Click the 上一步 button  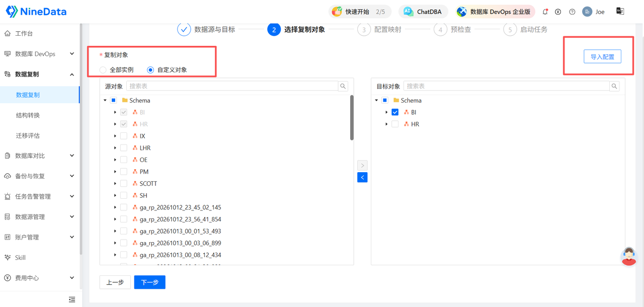115,282
